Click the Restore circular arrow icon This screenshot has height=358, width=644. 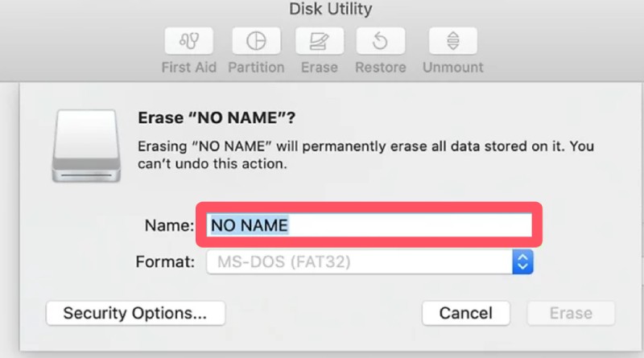click(380, 40)
